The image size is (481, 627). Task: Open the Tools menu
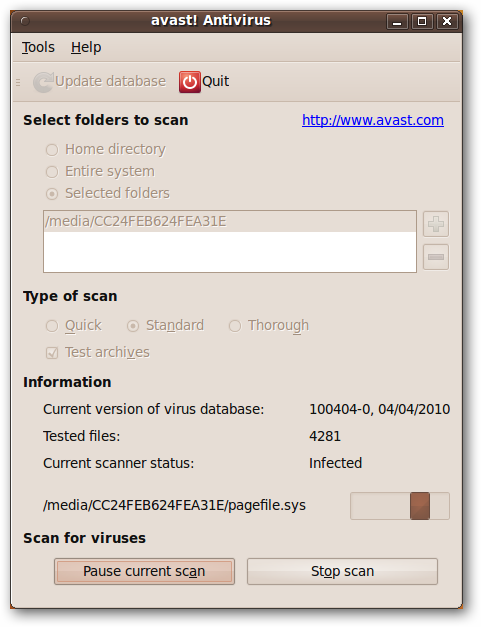point(38,47)
